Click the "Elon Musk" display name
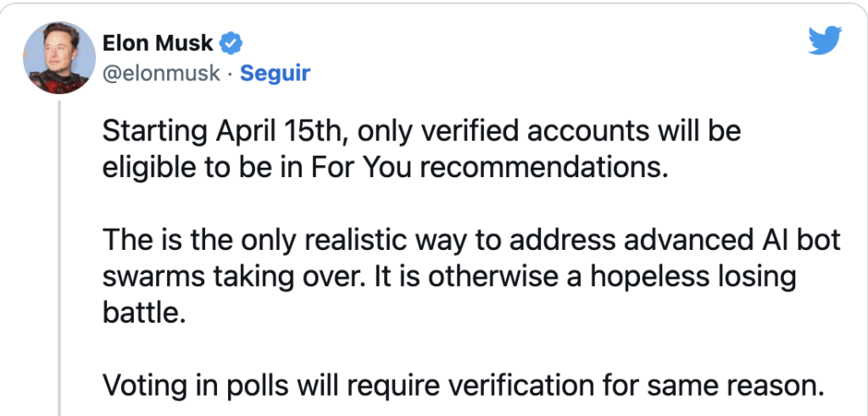The height and width of the screenshot is (416, 868). click(x=158, y=42)
